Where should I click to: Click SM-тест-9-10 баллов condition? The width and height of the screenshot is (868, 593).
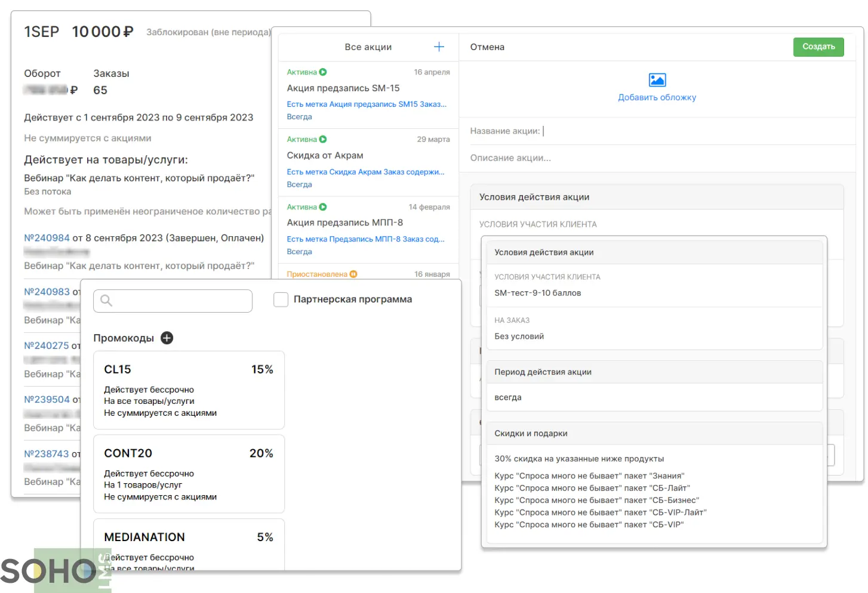coord(537,293)
